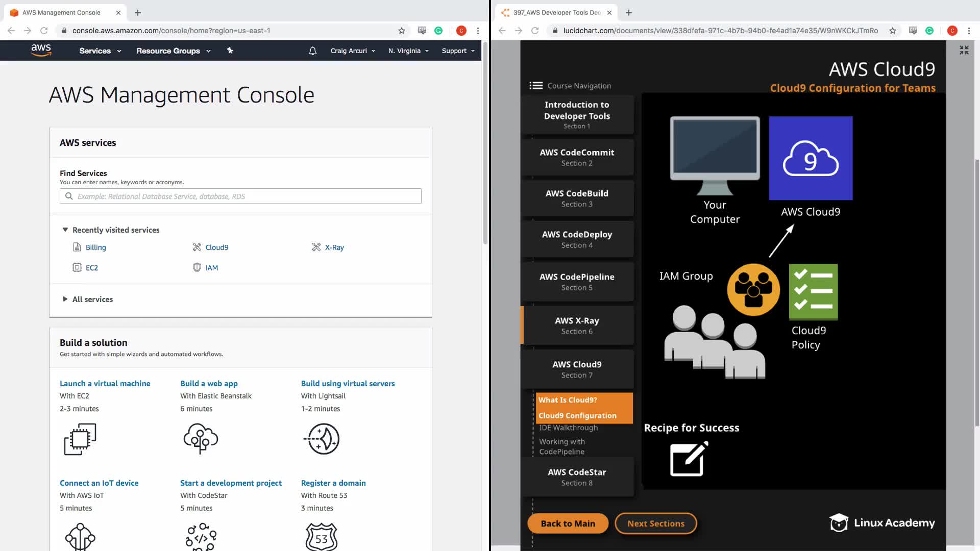This screenshot has width=980, height=551.
Task: Click the Find Services search field
Action: (240, 196)
